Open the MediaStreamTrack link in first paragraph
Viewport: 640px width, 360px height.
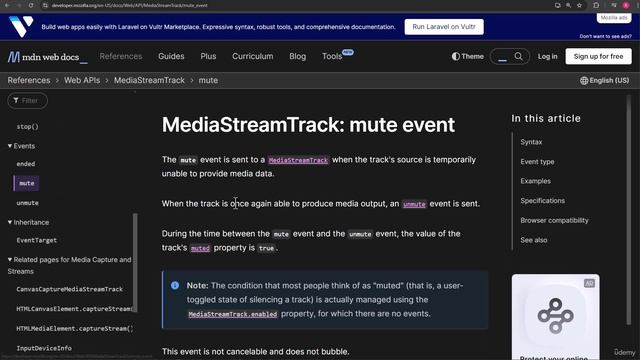tap(298, 160)
